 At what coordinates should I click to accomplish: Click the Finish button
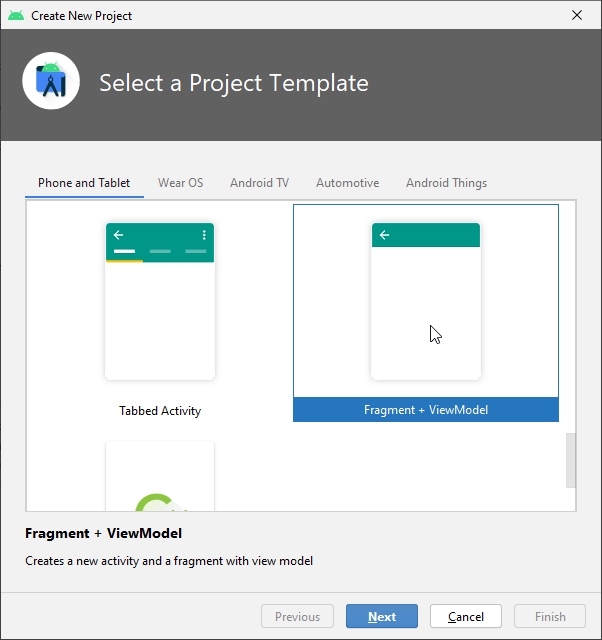point(550,616)
